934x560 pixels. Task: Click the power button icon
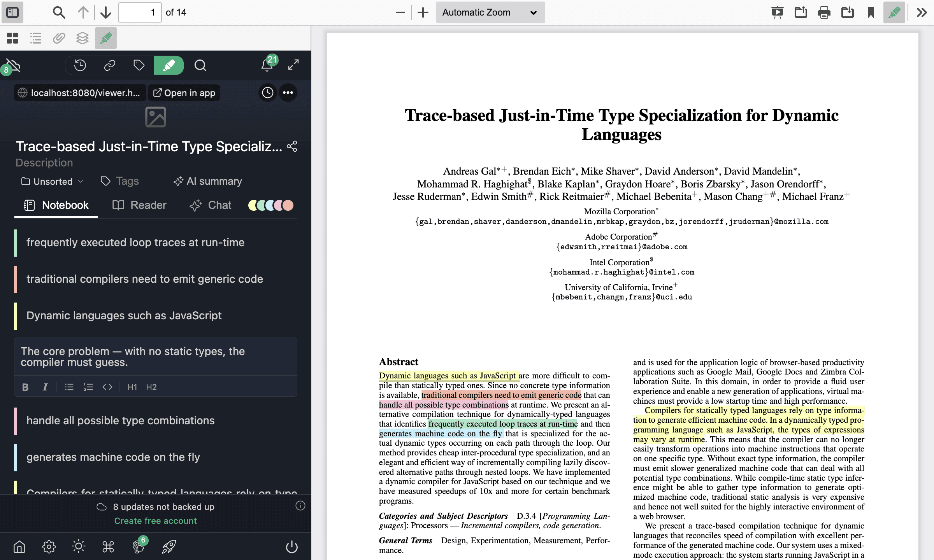tap(292, 547)
